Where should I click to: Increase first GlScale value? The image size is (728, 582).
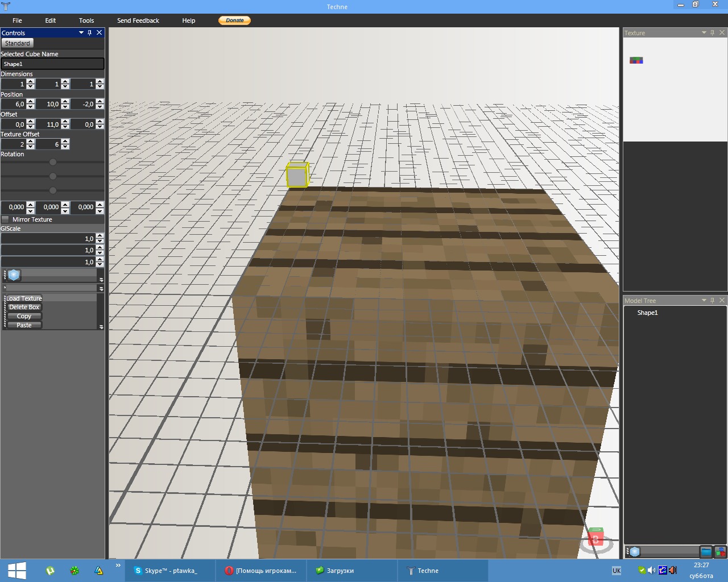(100, 236)
